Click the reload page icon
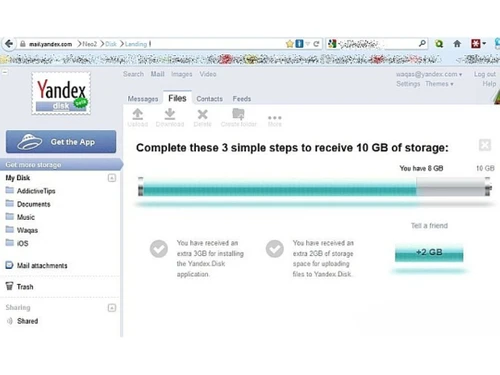 (316, 44)
